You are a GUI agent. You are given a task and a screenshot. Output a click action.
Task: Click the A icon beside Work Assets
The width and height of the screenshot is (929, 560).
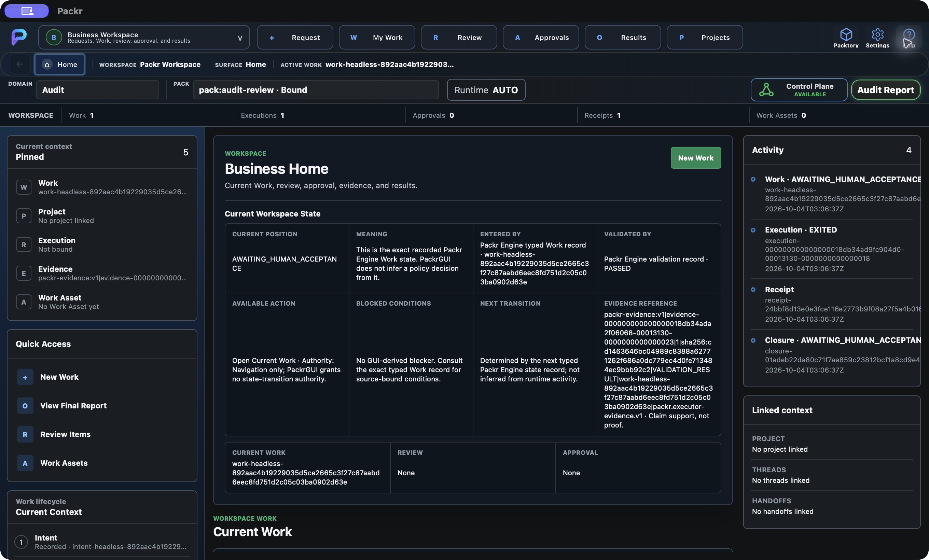click(x=25, y=463)
